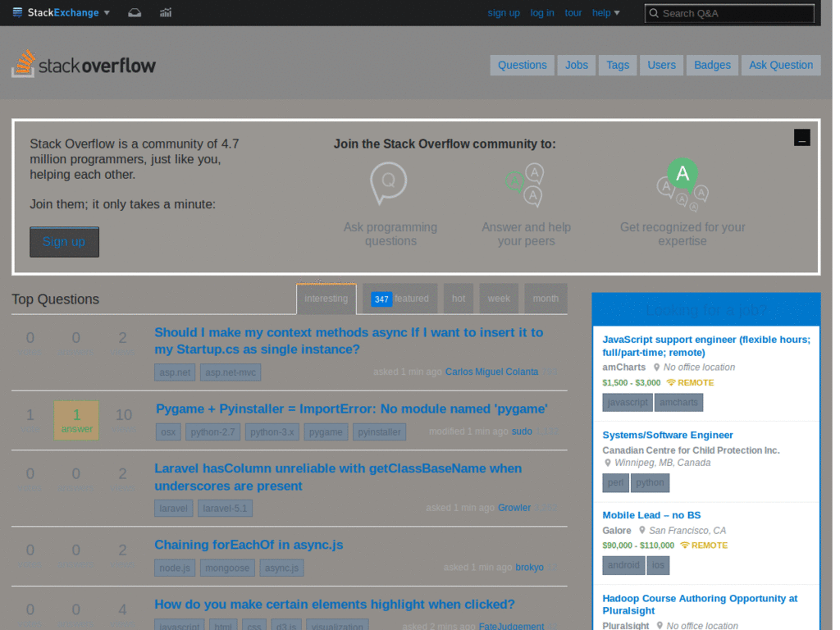Image resolution: width=840 pixels, height=630 pixels.
Task: Click the laravel-5.1 tag
Action: coord(225,508)
